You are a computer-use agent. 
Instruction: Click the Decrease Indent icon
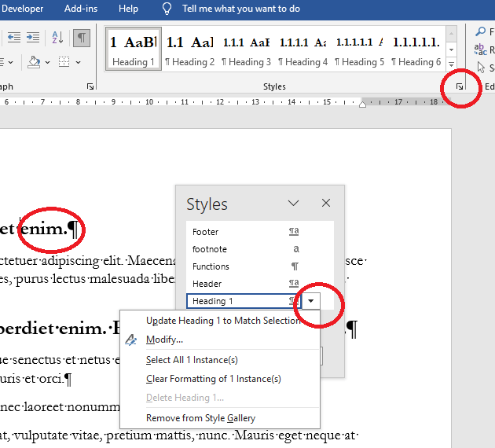(14, 38)
